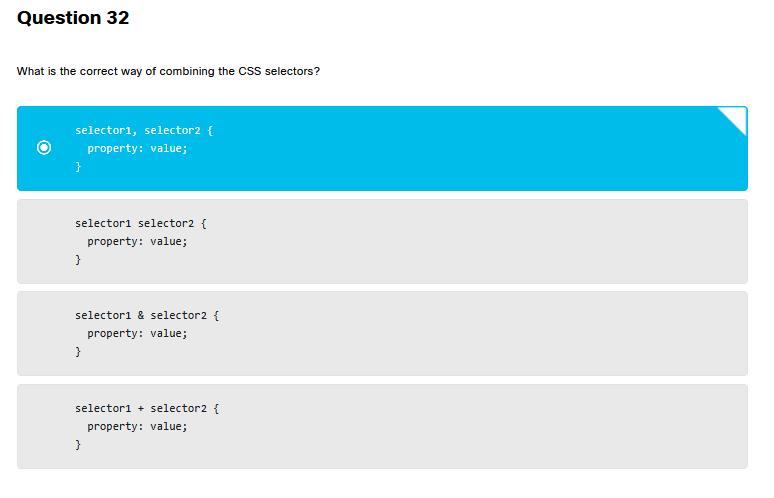This screenshot has width=774, height=498.
Task: Select the "selector1, selector2" comma answer line
Action: (x=143, y=130)
